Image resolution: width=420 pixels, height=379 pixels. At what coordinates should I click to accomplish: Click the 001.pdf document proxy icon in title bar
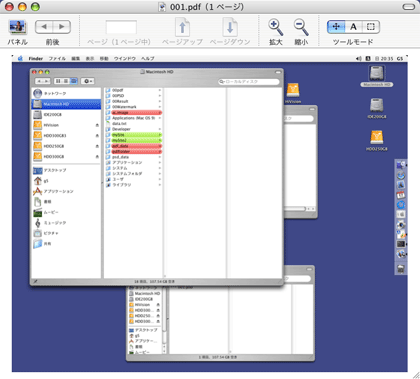tap(162, 7)
